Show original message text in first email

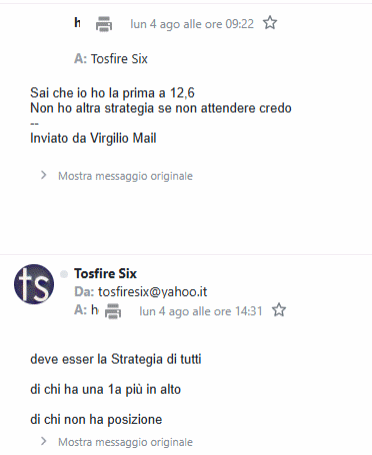(x=125, y=176)
